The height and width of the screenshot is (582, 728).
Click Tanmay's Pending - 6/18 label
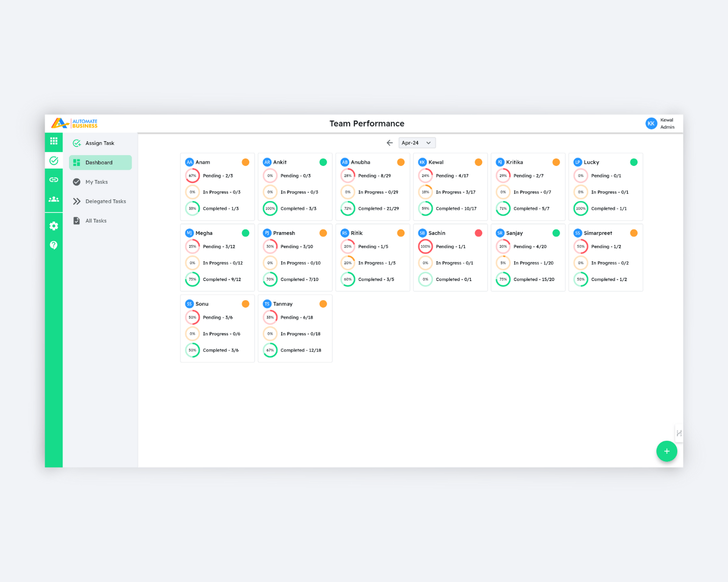pyautogui.click(x=297, y=317)
